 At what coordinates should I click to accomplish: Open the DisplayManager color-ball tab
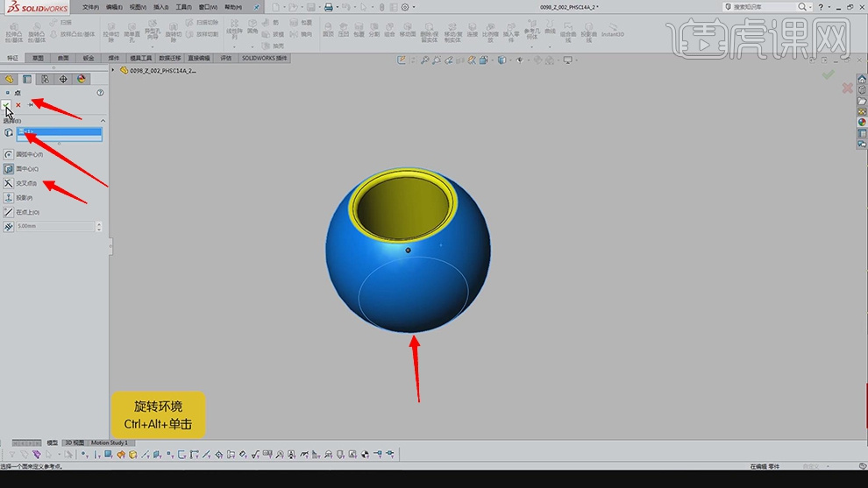click(82, 79)
